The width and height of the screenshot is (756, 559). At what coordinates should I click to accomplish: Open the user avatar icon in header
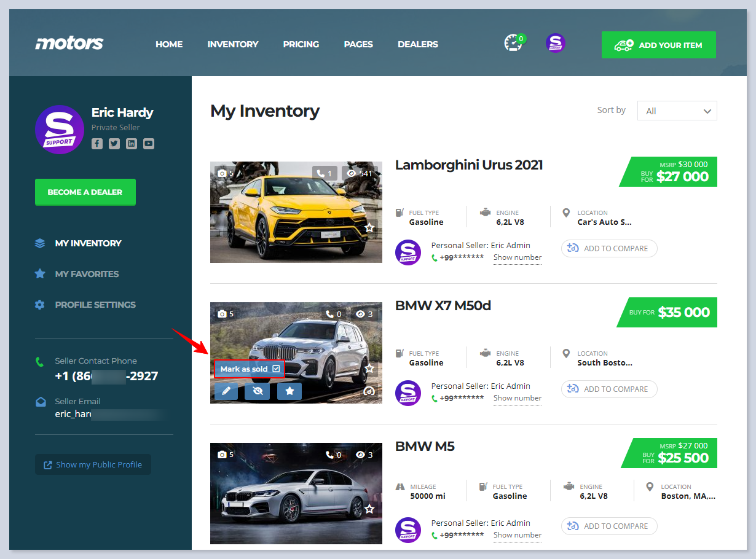click(x=555, y=44)
